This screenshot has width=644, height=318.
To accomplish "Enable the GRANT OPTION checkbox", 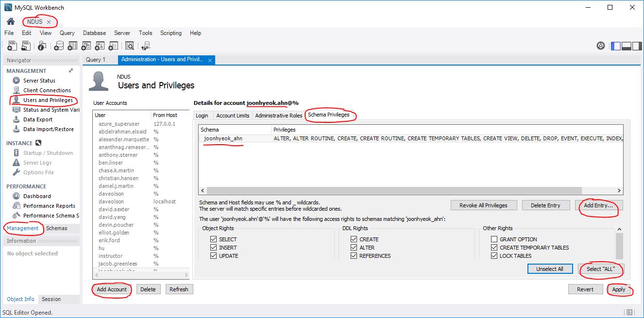I will pyautogui.click(x=494, y=239).
